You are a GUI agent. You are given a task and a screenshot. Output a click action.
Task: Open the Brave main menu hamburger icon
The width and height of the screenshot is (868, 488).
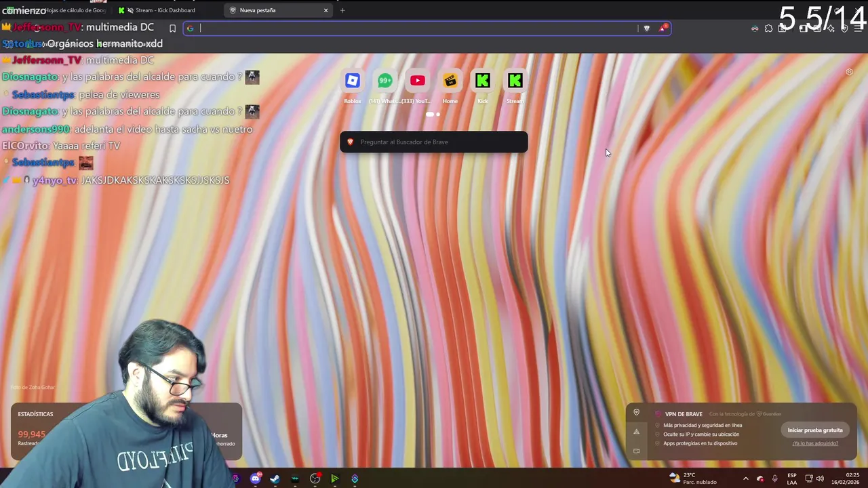(859, 28)
